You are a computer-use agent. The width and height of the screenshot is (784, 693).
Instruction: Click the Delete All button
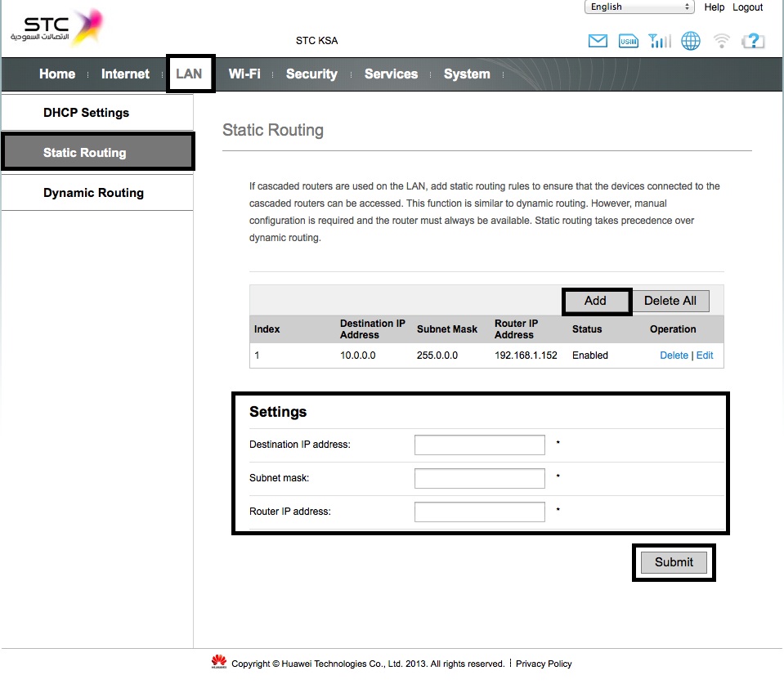pos(670,301)
